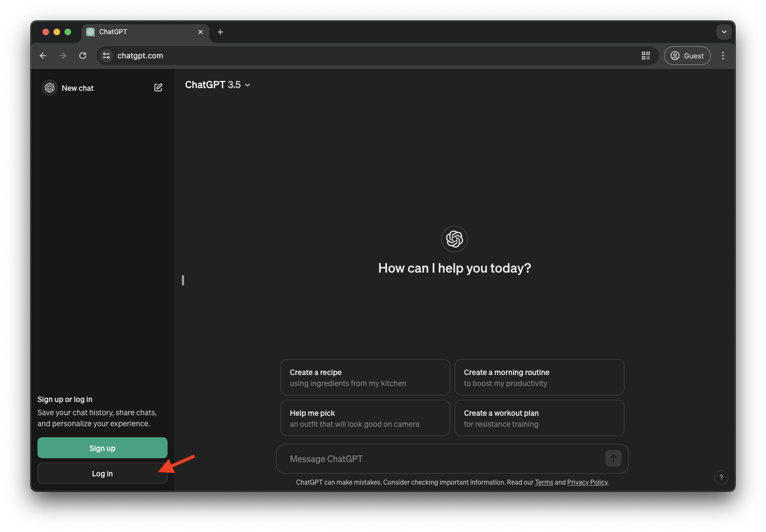Open the Terms link
The height and width of the screenshot is (532, 766).
[x=544, y=482]
